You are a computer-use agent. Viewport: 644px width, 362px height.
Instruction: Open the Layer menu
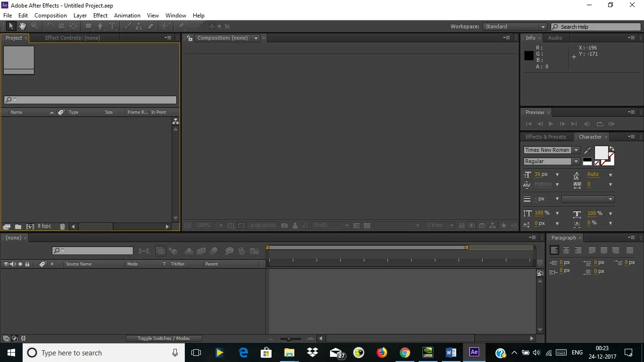[80, 16]
